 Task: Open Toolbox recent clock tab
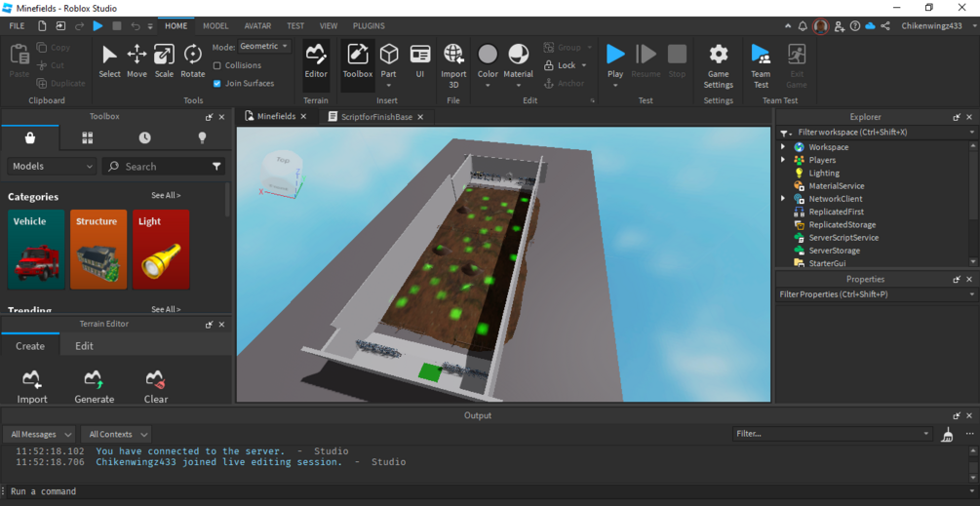[145, 138]
